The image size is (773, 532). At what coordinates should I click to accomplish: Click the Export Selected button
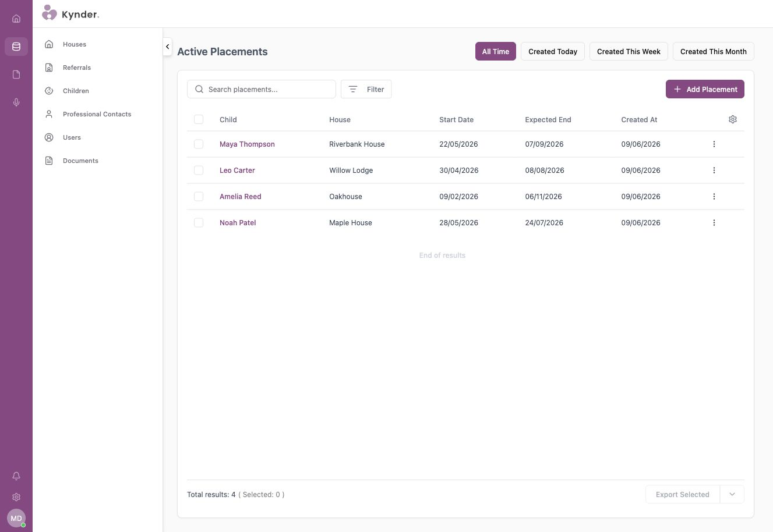683,494
